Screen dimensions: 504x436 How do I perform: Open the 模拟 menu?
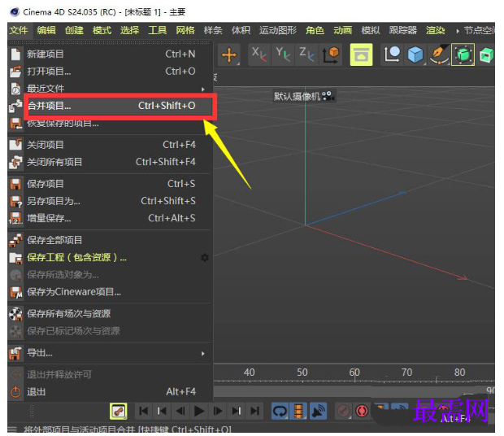coord(371,31)
